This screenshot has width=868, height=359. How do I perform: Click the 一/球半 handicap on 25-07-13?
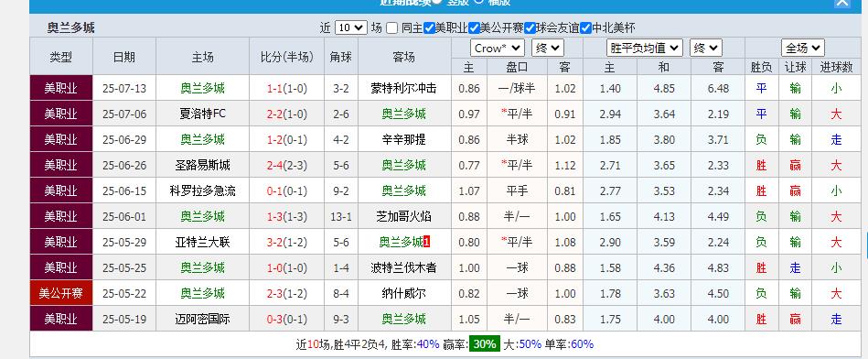[x=517, y=88]
